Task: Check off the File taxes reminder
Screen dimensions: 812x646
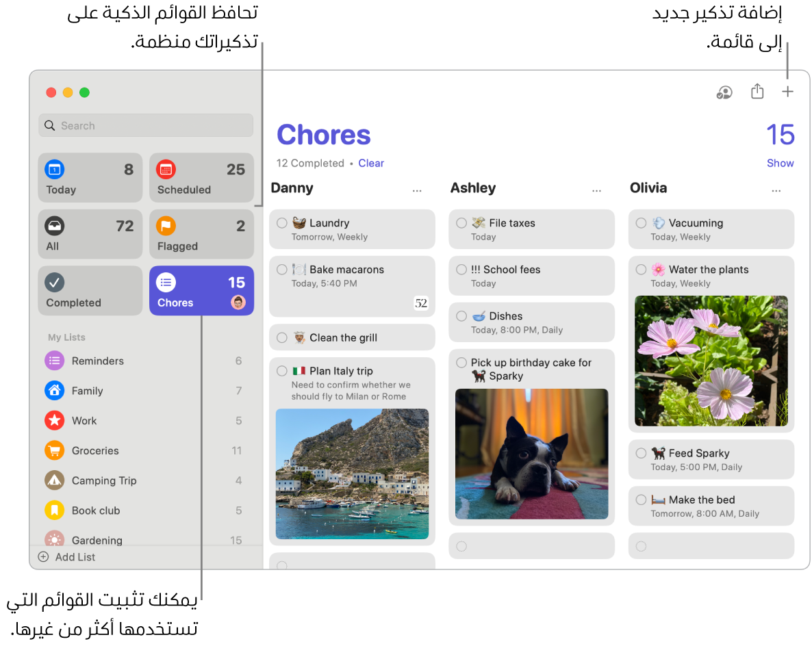Action: (461, 222)
